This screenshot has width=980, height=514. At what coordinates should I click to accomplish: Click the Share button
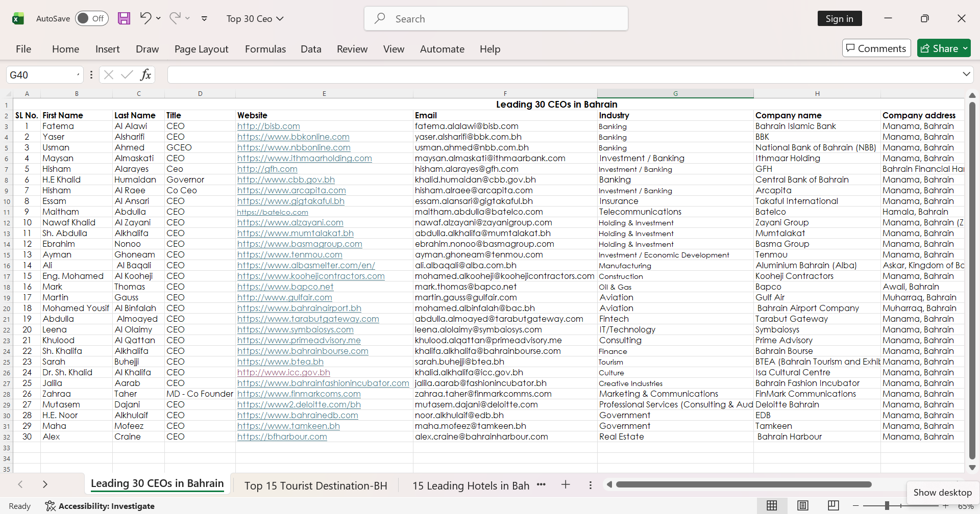pyautogui.click(x=944, y=48)
